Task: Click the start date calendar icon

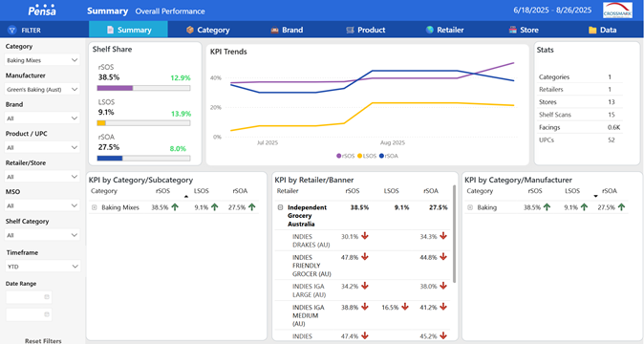Action: (47, 297)
